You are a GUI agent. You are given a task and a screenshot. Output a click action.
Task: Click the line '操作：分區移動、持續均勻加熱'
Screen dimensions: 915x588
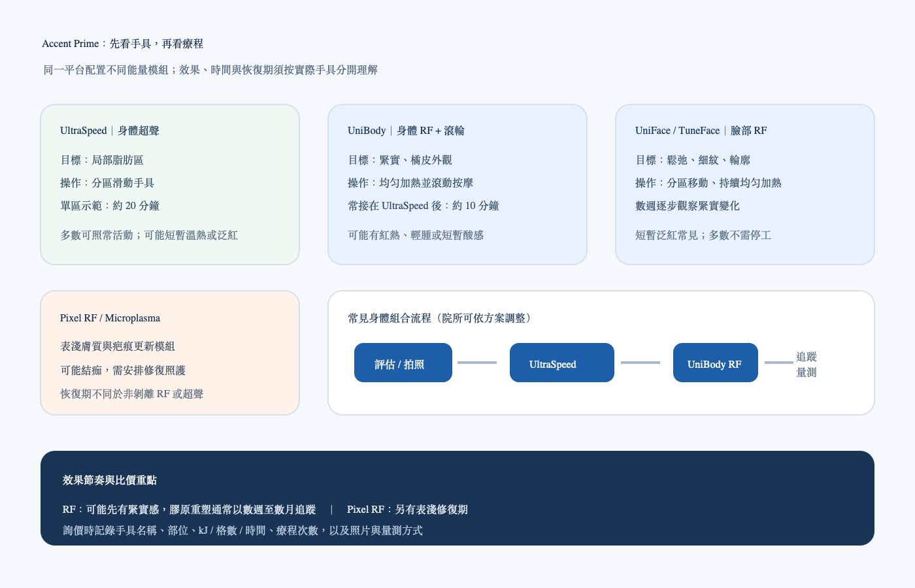pos(708,183)
